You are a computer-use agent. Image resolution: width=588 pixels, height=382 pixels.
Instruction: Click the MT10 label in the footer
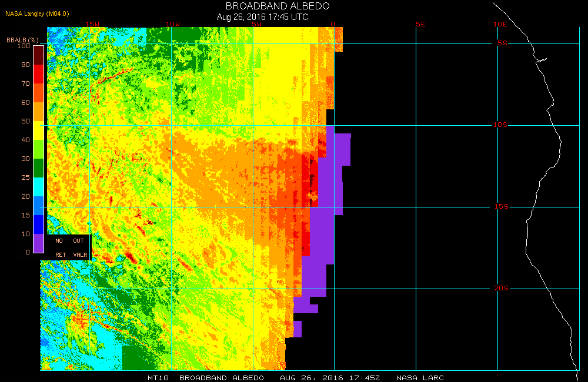tap(158, 378)
